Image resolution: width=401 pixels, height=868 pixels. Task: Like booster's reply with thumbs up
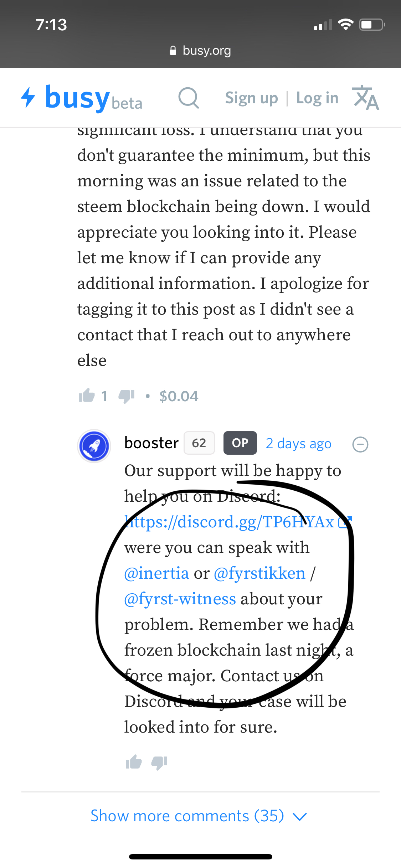[x=134, y=763]
